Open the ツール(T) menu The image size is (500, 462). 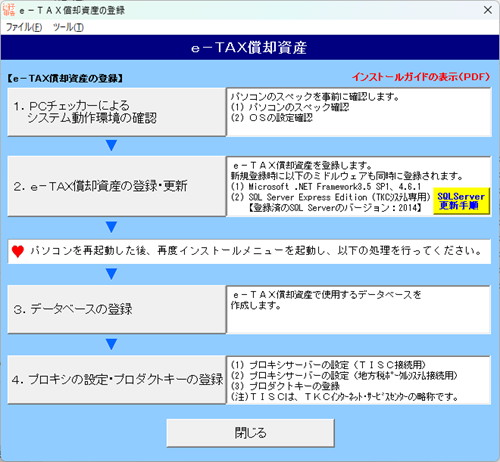pos(68,27)
